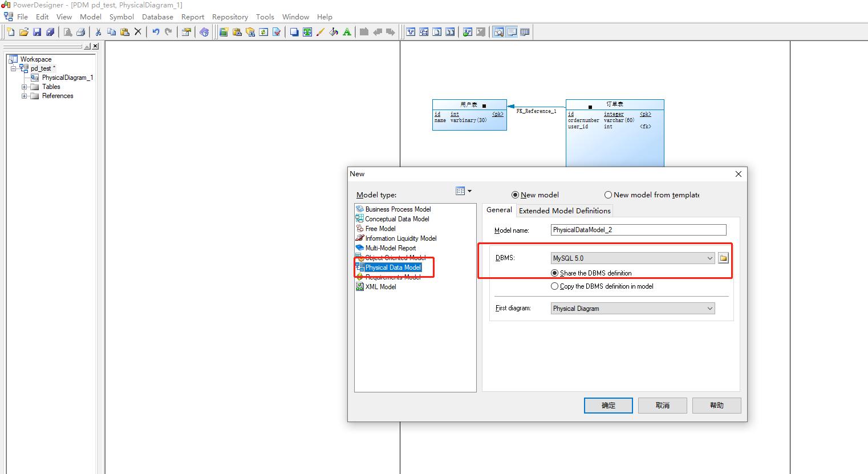This screenshot has height=474, width=868.
Task: Choose Copy the DBMS definition in model
Action: (554, 286)
